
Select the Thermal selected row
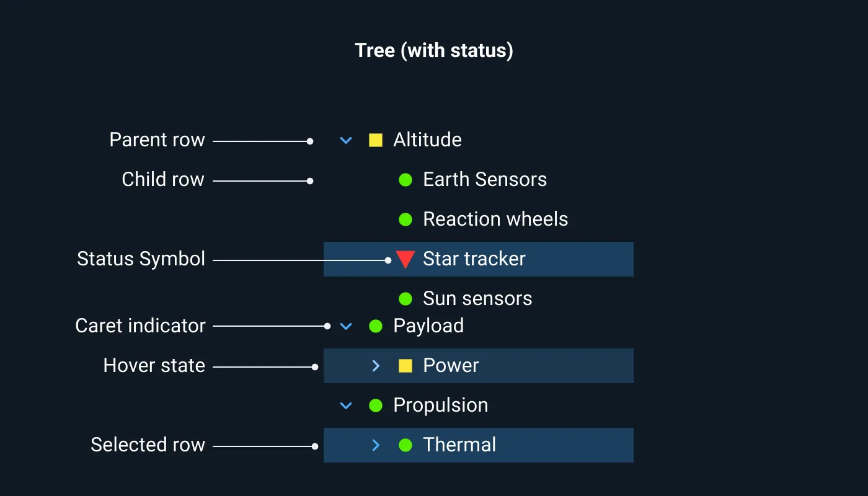[459, 445]
